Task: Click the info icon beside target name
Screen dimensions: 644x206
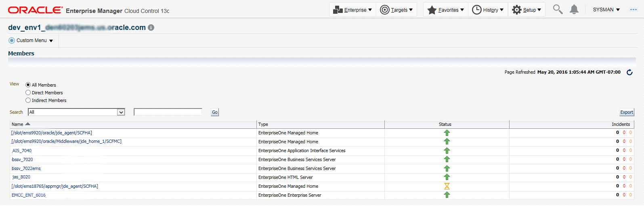Action: [151, 28]
